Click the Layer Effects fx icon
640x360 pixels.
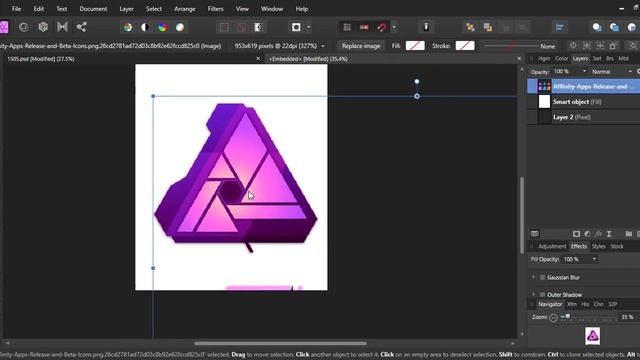[598, 234]
